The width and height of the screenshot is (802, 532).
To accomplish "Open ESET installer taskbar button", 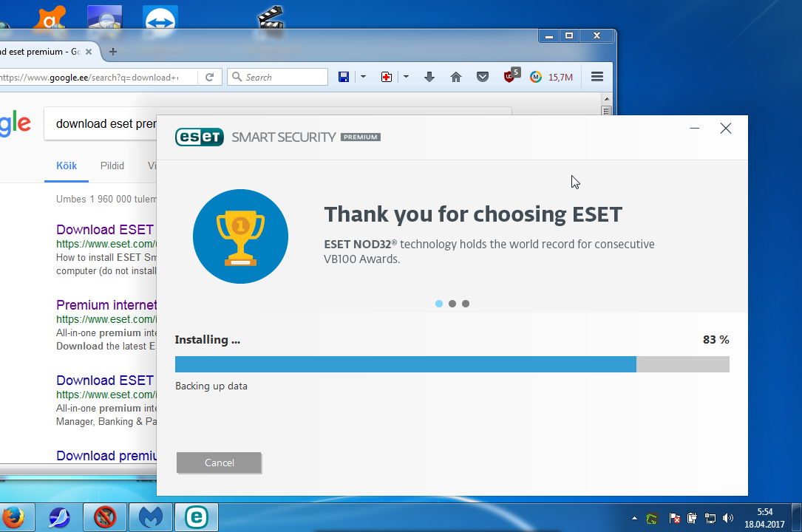I will pos(197,518).
